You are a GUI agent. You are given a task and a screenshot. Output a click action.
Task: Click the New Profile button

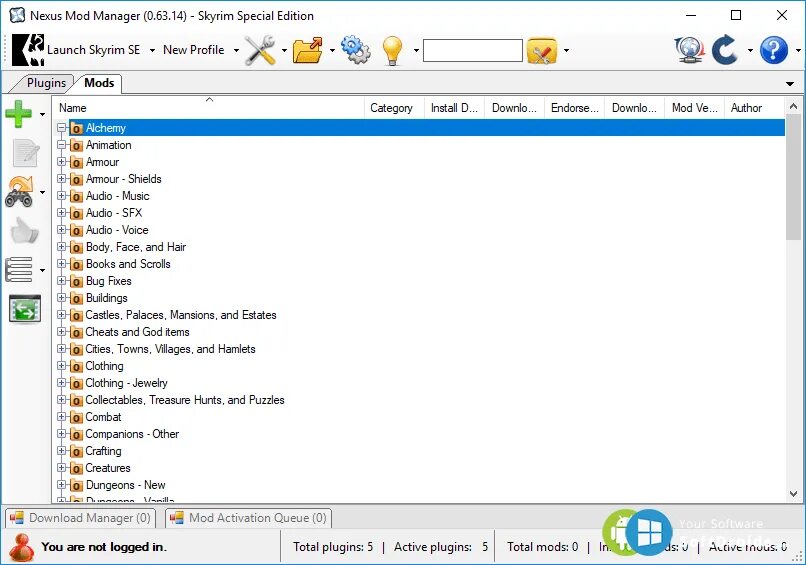point(194,50)
